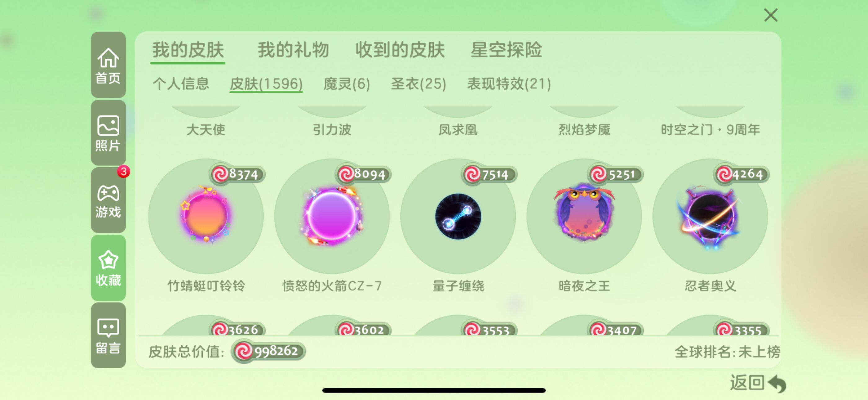Click the 全球排名:未上榜 ranking text
868x400 pixels.
click(x=727, y=351)
